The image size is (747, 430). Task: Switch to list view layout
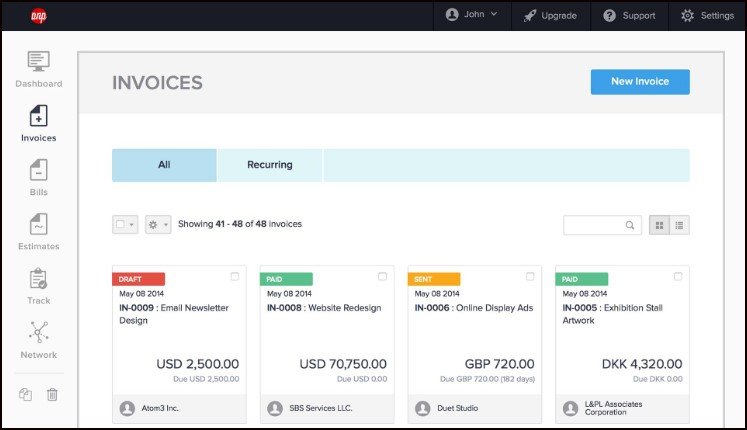pos(679,225)
